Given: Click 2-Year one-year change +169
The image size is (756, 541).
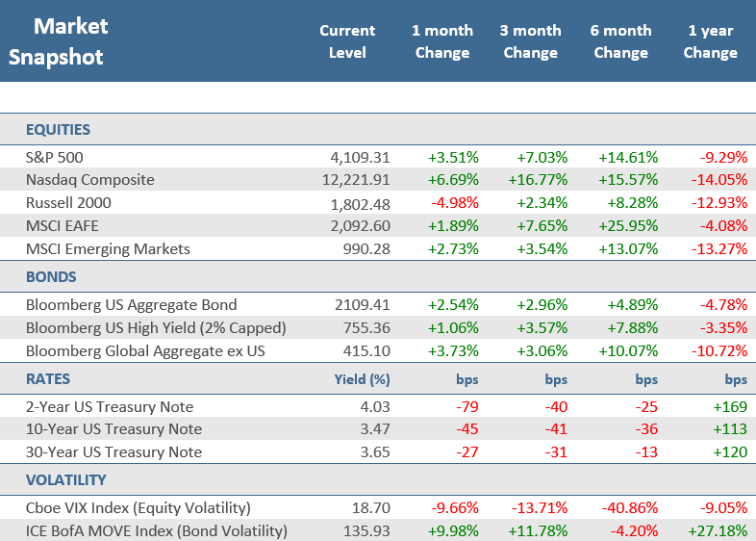Looking at the screenshot, I should 730,407.
